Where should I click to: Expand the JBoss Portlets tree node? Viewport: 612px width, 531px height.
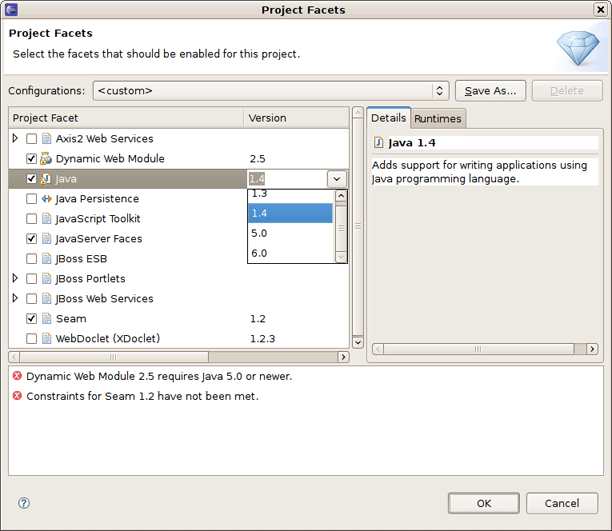pos(15,279)
